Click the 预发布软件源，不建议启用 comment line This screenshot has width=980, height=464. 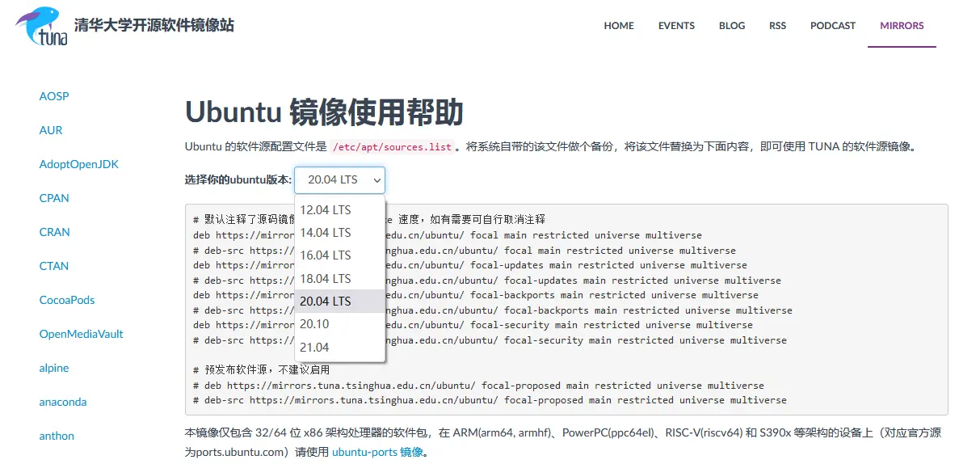click(262, 370)
